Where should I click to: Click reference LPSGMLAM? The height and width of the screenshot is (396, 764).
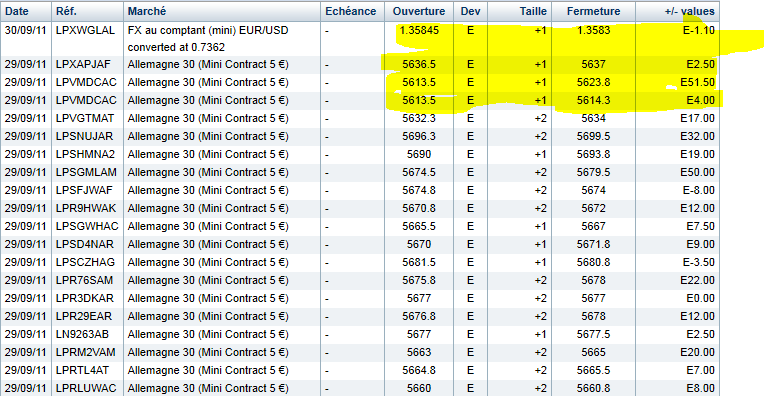(x=86, y=172)
